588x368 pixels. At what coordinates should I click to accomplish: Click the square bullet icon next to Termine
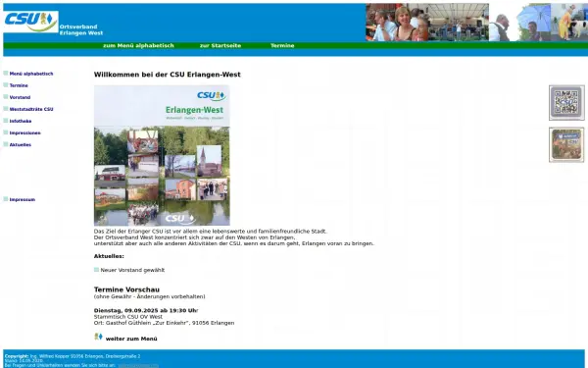click(6, 85)
